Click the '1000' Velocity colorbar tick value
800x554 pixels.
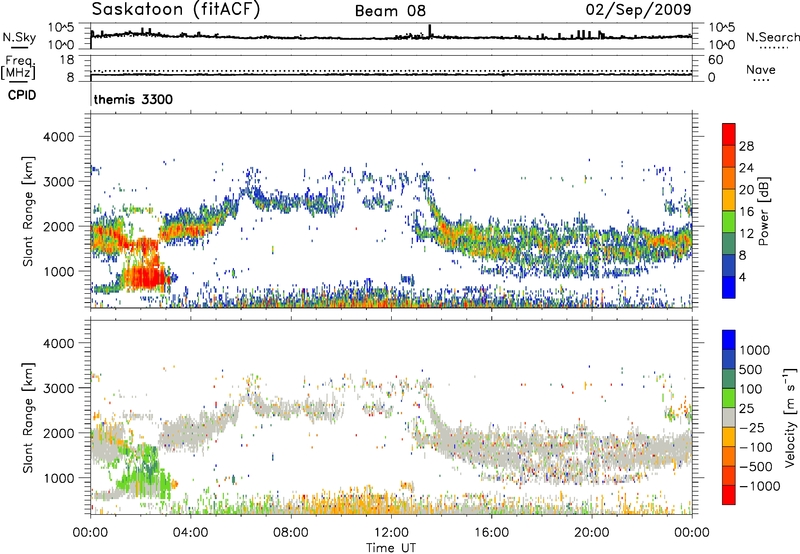coord(755,350)
